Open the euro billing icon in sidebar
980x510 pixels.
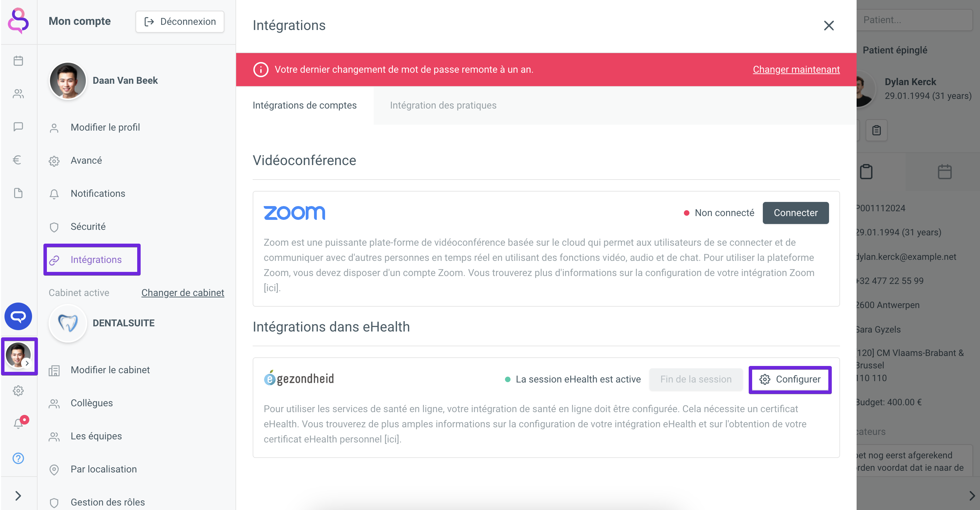[18, 160]
